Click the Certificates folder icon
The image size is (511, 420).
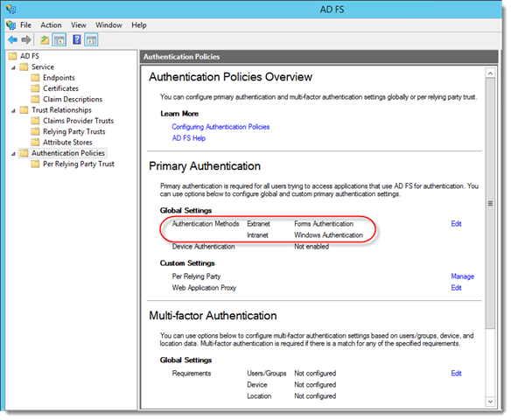pyautogui.click(x=35, y=88)
